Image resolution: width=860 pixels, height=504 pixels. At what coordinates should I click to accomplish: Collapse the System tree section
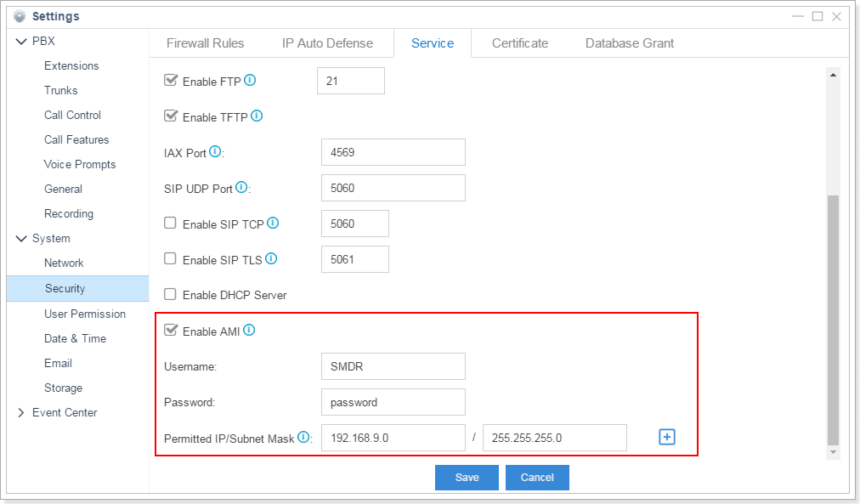(21, 239)
